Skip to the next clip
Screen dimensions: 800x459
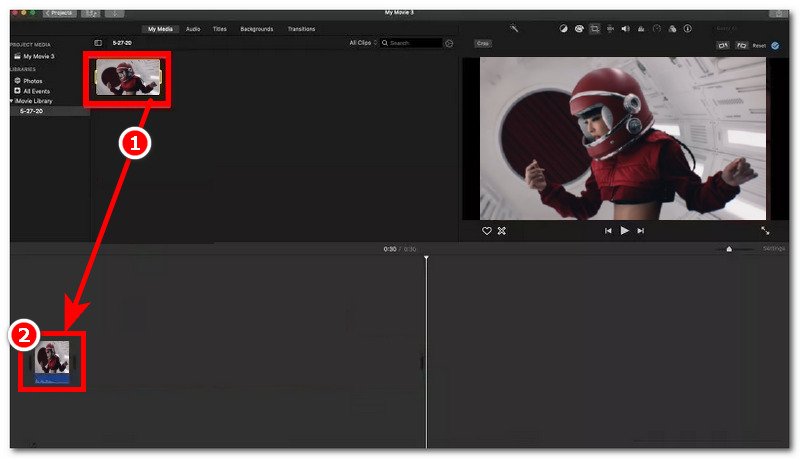[641, 231]
